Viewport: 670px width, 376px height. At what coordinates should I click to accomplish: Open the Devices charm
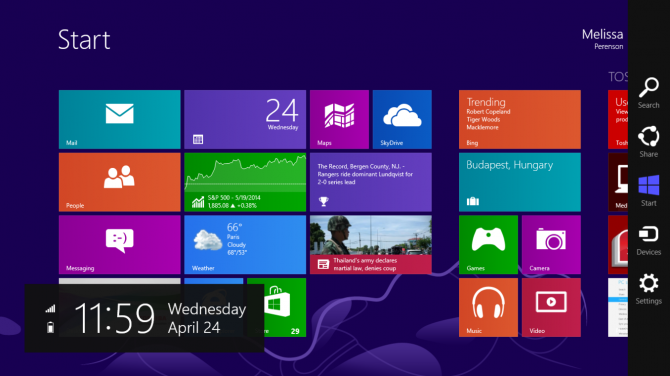649,240
